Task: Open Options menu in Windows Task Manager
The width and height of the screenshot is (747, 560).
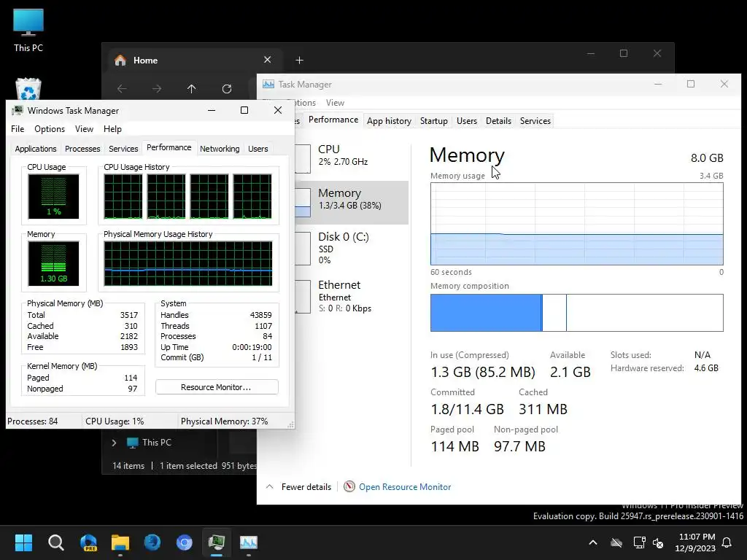Action: point(50,129)
